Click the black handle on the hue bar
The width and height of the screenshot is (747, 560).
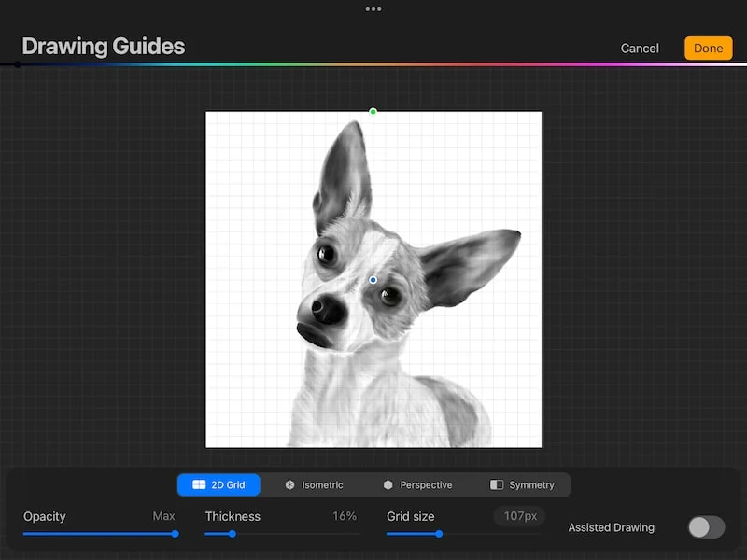(17, 64)
